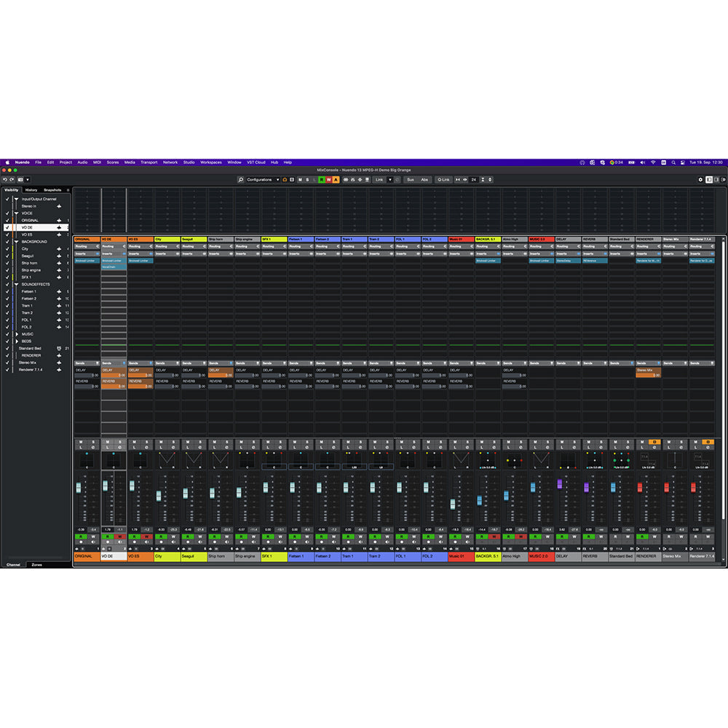Click the group icon next to Standard Bed
This screenshot has width=728, height=728.
(59, 348)
